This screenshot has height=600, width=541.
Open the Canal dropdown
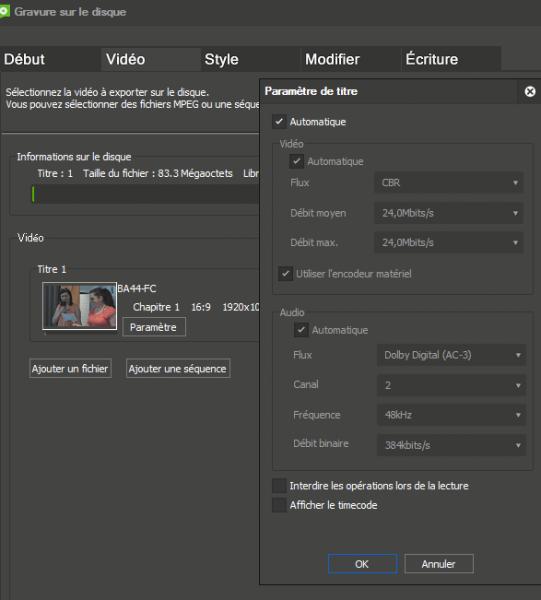[451, 385]
